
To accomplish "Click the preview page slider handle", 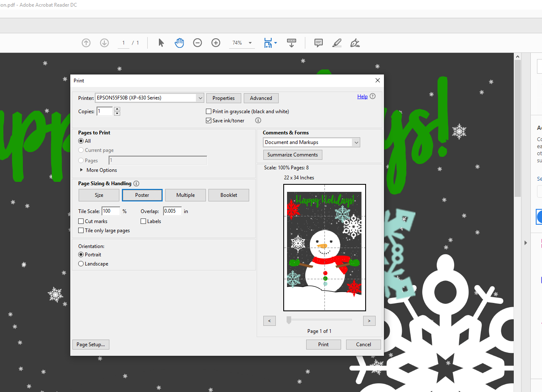I will tap(289, 320).
